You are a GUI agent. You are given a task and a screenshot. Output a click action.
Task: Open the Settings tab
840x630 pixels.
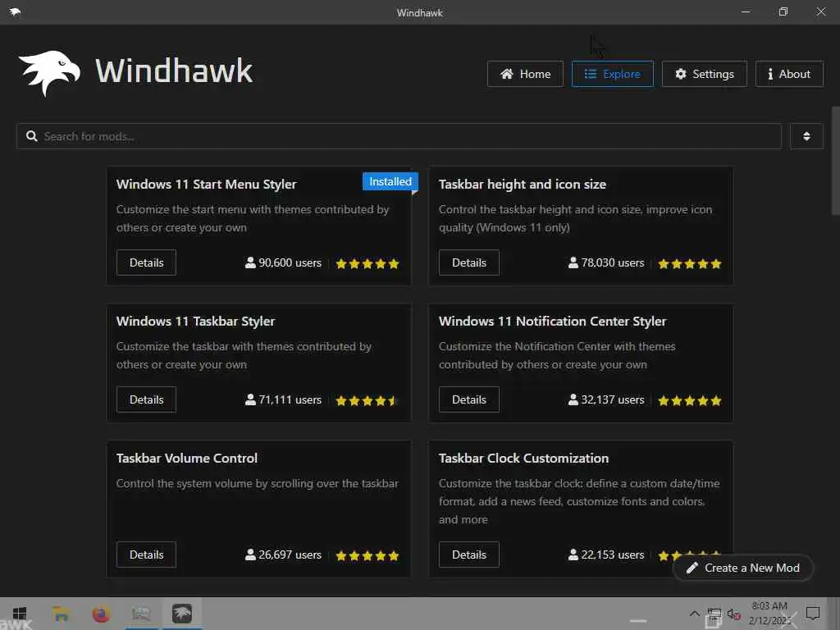click(x=704, y=74)
